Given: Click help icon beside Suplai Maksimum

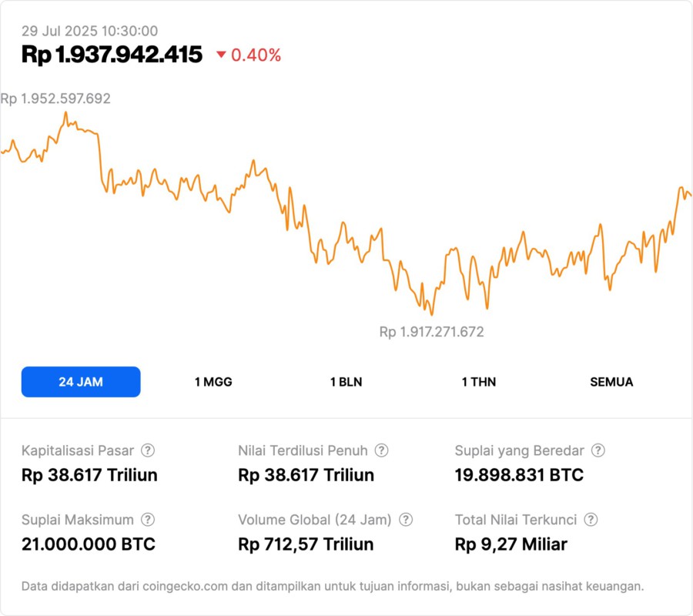Looking at the screenshot, I should click(x=148, y=520).
